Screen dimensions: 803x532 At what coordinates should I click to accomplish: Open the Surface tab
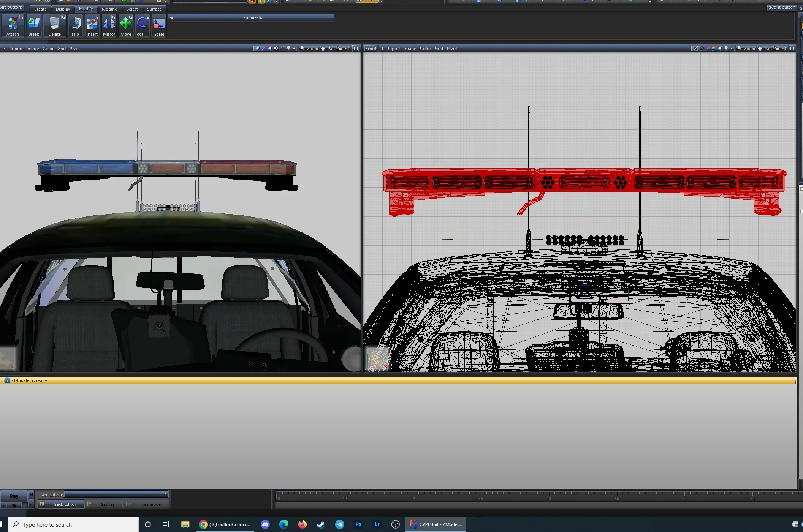coord(154,9)
